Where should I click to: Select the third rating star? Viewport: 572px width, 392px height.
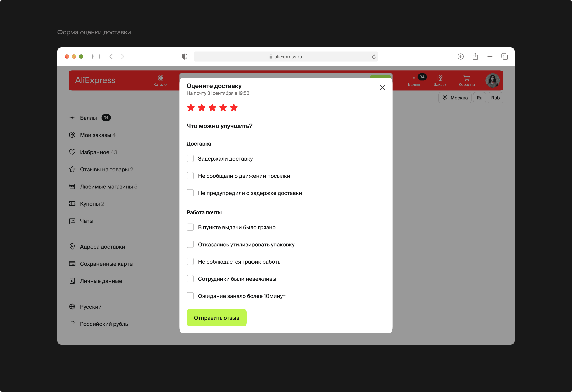point(212,108)
